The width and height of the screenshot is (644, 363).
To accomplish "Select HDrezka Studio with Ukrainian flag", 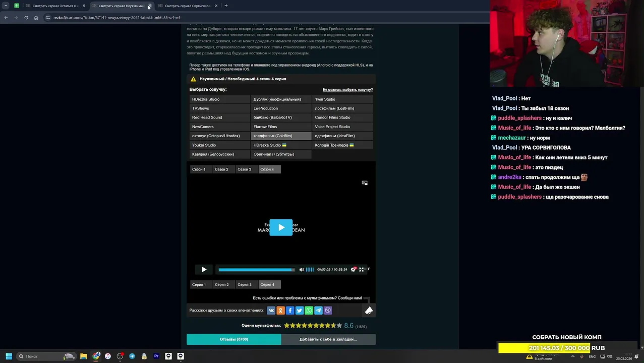I will (281, 145).
